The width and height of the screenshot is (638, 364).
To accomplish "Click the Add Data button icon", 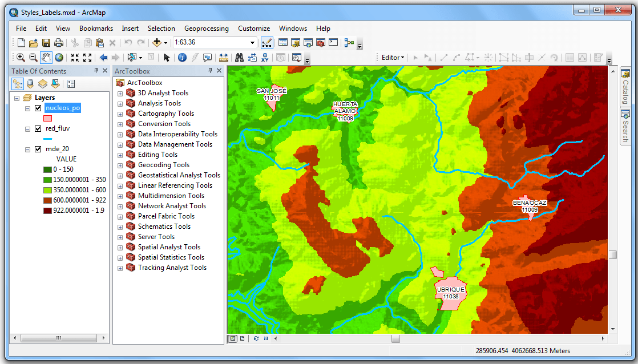I will point(156,43).
